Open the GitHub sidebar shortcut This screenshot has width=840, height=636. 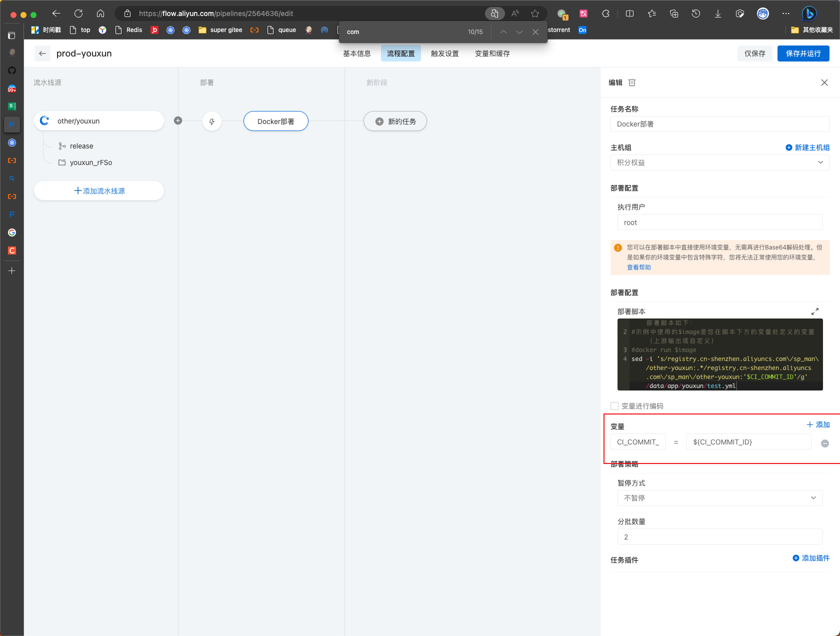point(12,70)
